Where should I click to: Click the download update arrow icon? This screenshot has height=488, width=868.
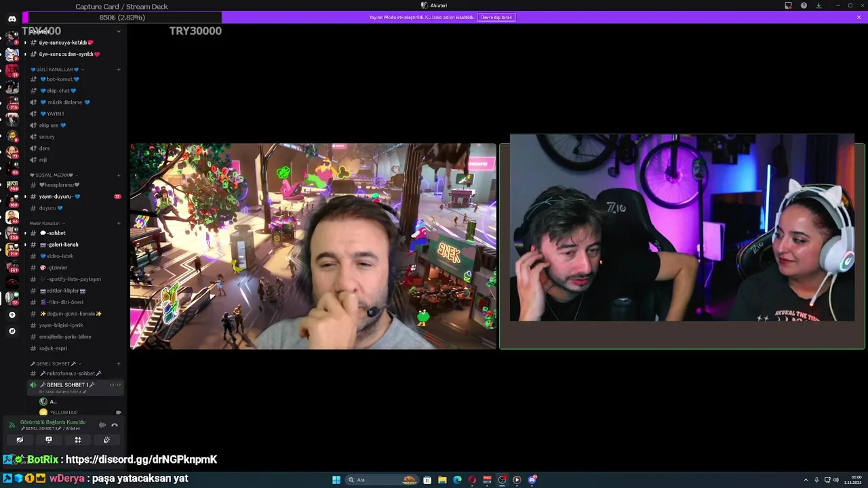click(818, 5)
